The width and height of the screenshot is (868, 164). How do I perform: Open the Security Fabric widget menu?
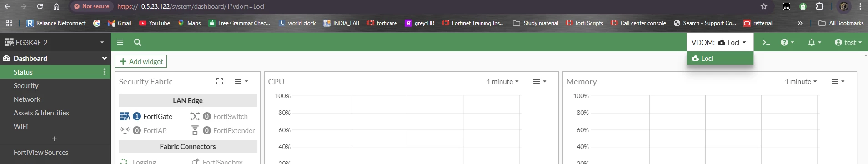click(241, 81)
